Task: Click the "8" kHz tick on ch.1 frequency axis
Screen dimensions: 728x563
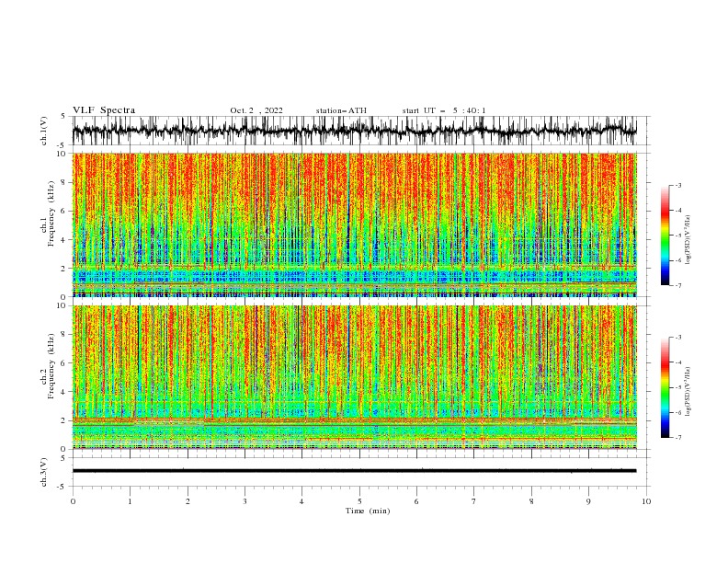Action: pyautogui.click(x=64, y=182)
